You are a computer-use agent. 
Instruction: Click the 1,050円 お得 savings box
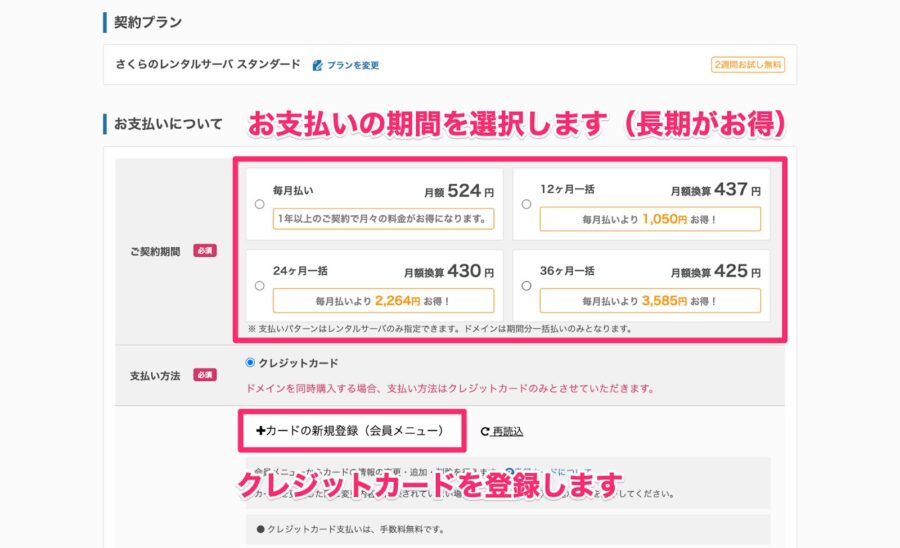point(650,219)
